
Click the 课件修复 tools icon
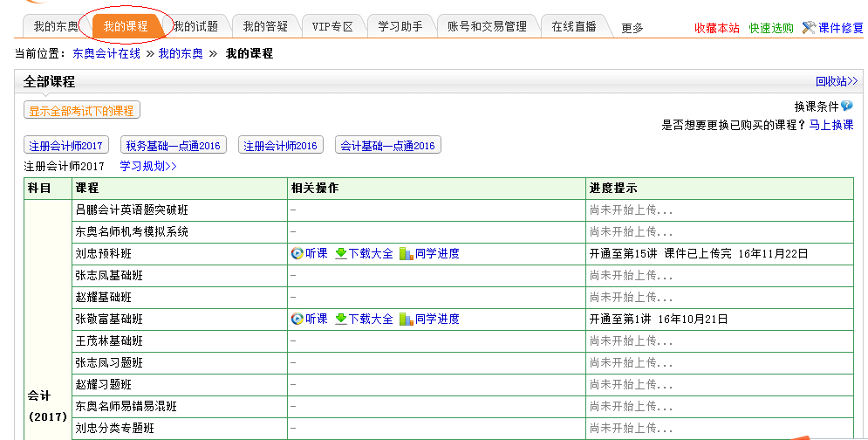click(809, 28)
